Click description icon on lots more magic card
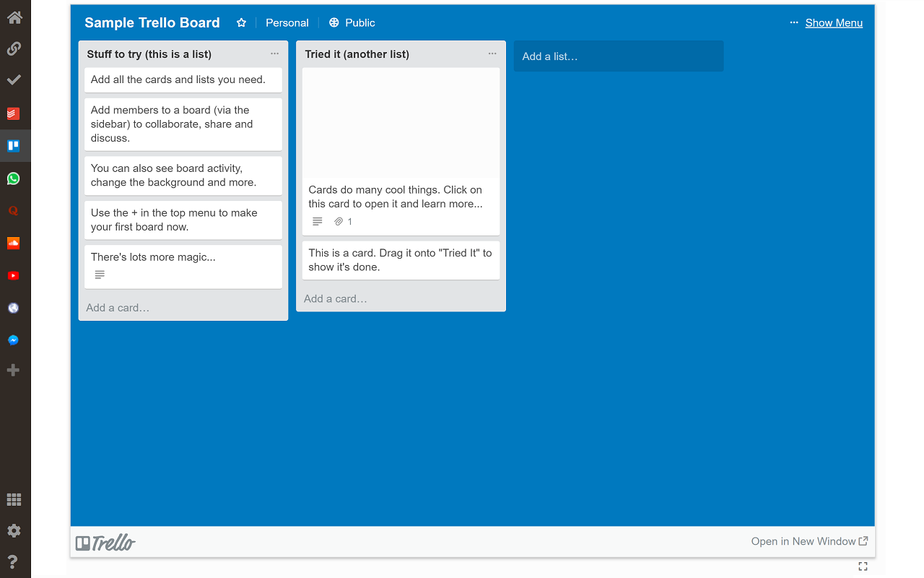 (x=100, y=275)
